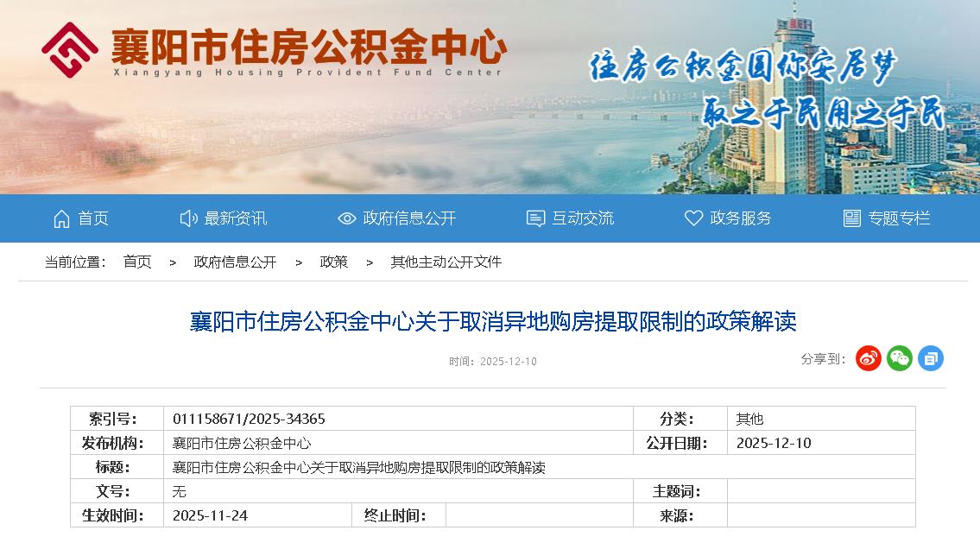Click the eye icon beside 政府信息公开
This screenshot has width=980, height=543.
point(345,218)
